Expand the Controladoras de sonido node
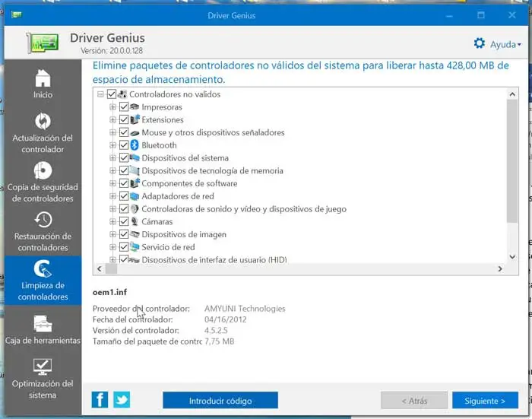 point(112,209)
